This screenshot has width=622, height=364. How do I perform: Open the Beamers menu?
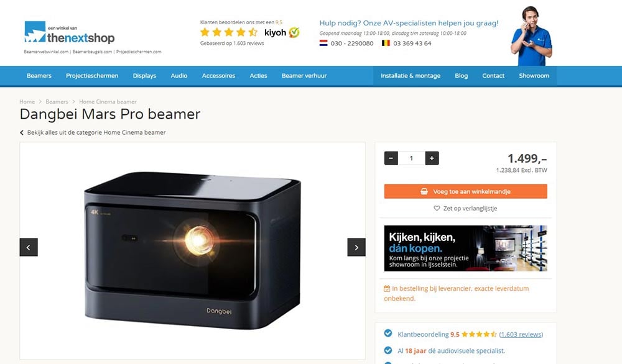tap(39, 76)
